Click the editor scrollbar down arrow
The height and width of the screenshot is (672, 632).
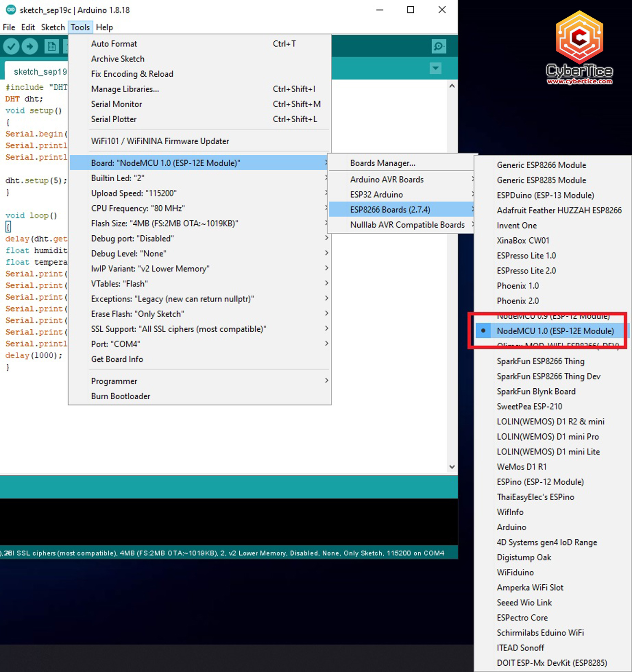(452, 467)
